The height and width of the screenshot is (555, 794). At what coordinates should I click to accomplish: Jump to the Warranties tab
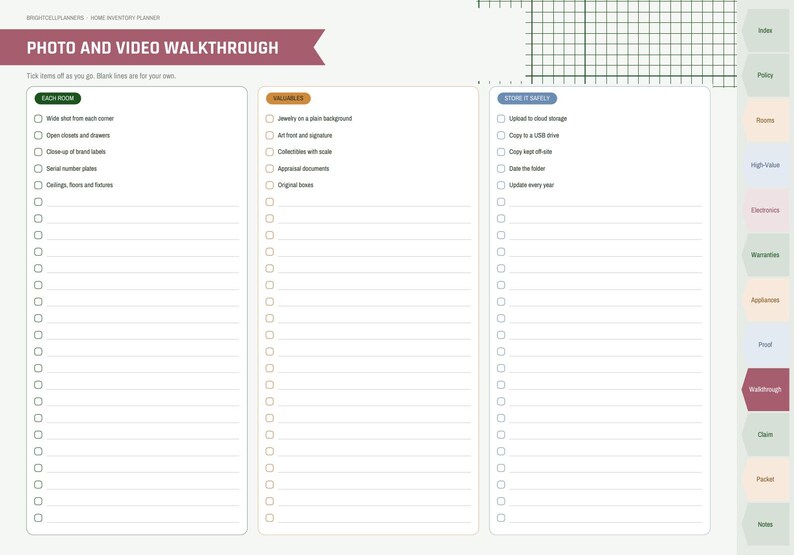[765, 255]
